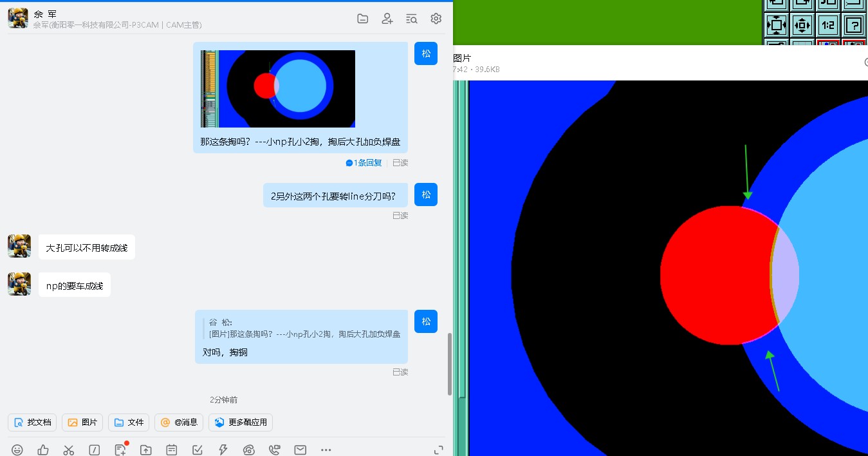Select the pan arrows toolbar icon in CAM window

tap(802, 26)
